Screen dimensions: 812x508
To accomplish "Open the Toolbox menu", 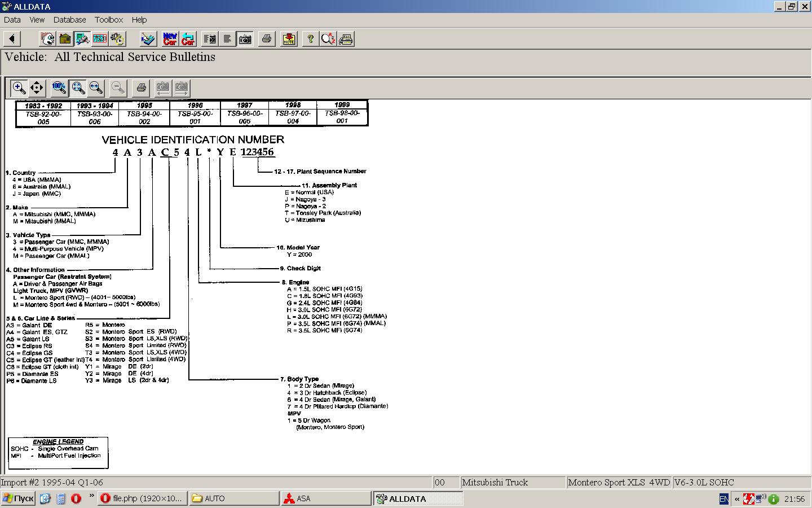I will point(109,20).
